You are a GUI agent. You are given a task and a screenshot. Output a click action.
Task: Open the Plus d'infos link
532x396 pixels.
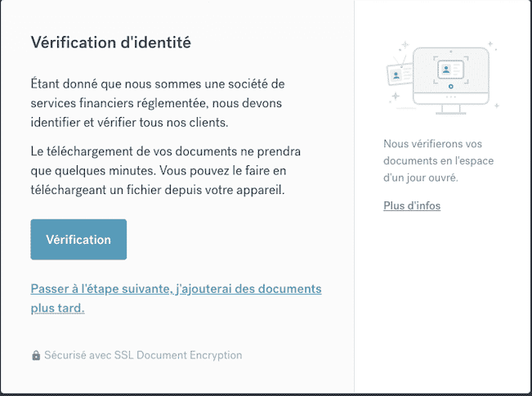tap(412, 205)
